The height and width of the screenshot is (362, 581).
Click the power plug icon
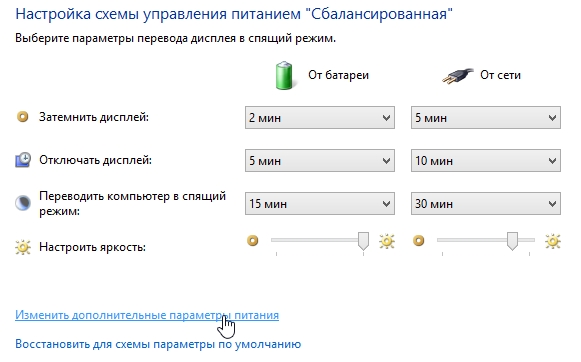[x=458, y=76]
